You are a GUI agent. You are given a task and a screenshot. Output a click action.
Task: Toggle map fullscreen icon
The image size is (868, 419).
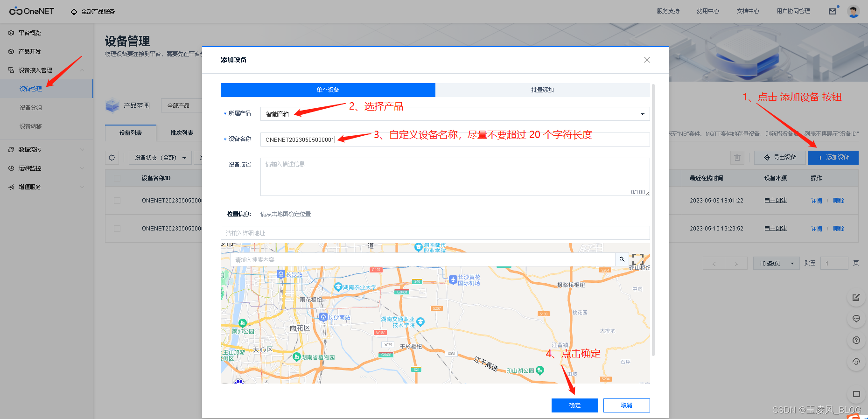click(x=638, y=259)
